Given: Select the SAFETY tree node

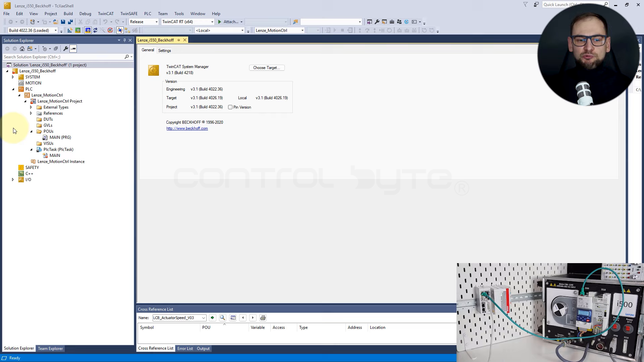Looking at the screenshot, I should 32,168.
